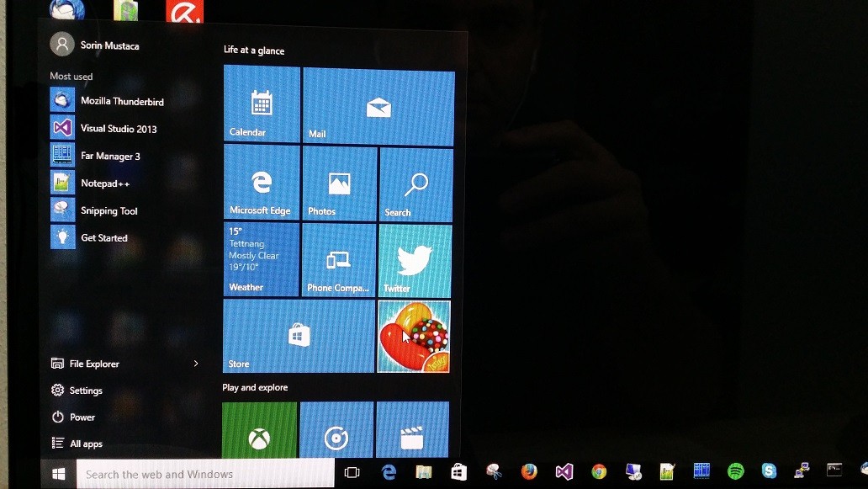This screenshot has height=489, width=868.
Task: Launch the Twitter tile
Action: (x=415, y=262)
